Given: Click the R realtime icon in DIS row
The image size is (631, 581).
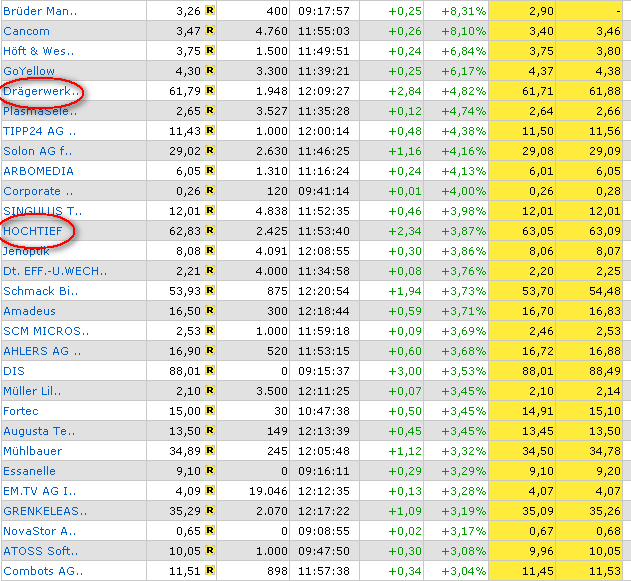Looking at the screenshot, I should [x=210, y=370].
